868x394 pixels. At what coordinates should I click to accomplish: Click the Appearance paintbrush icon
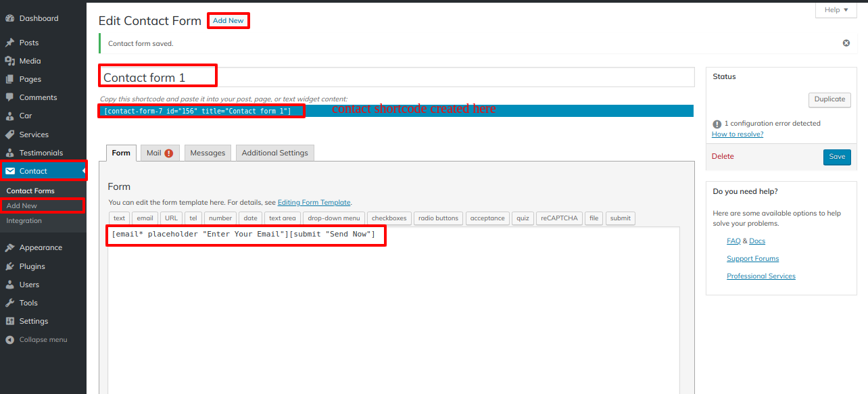10,247
